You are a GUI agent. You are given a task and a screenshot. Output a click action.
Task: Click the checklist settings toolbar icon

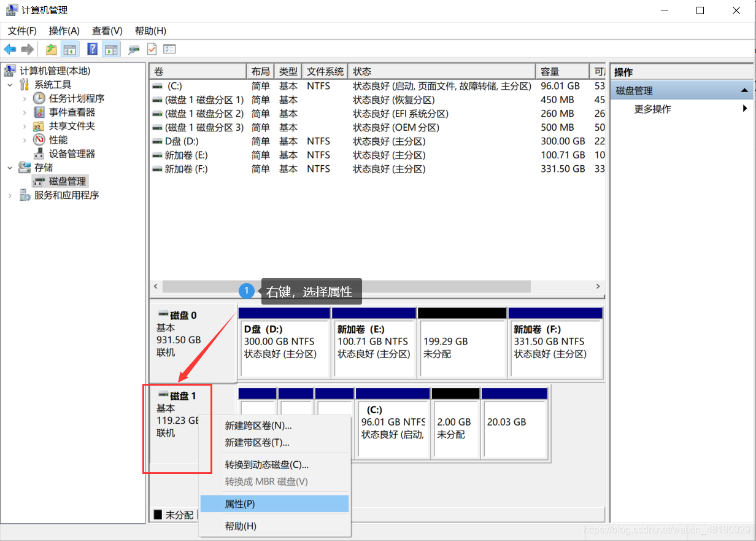pyautogui.click(x=169, y=50)
